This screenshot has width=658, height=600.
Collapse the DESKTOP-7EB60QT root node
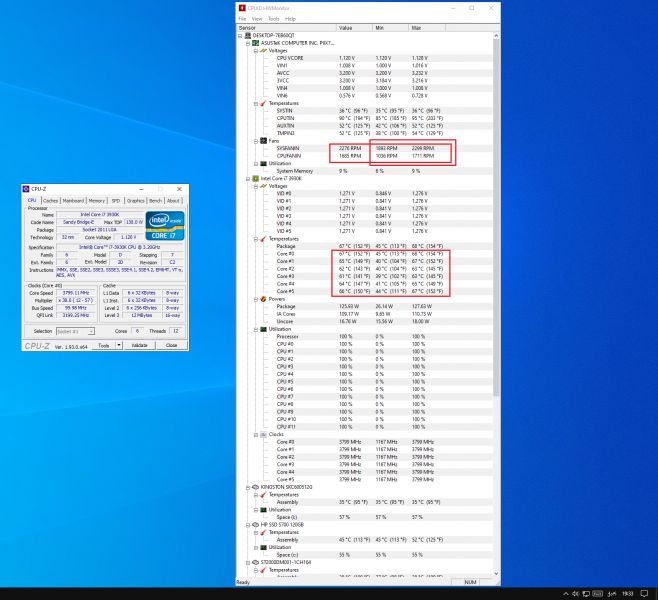click(242, 36)
